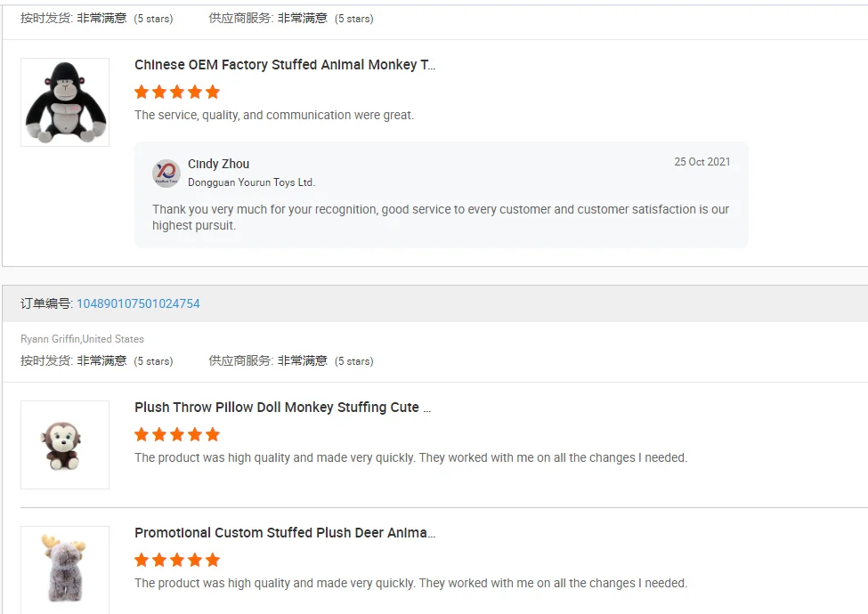Open Plush Throw Pillow Doll Monkey title

click(x=282, y=408)
